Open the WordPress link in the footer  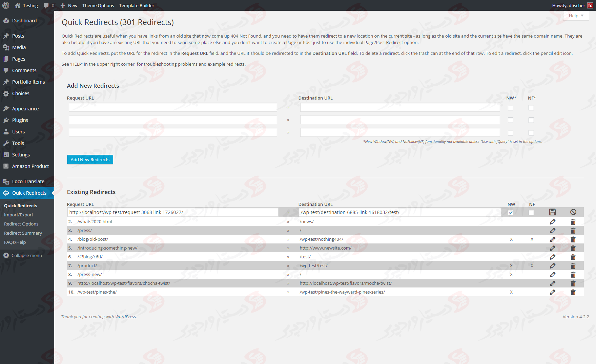[x=126, y=317]
